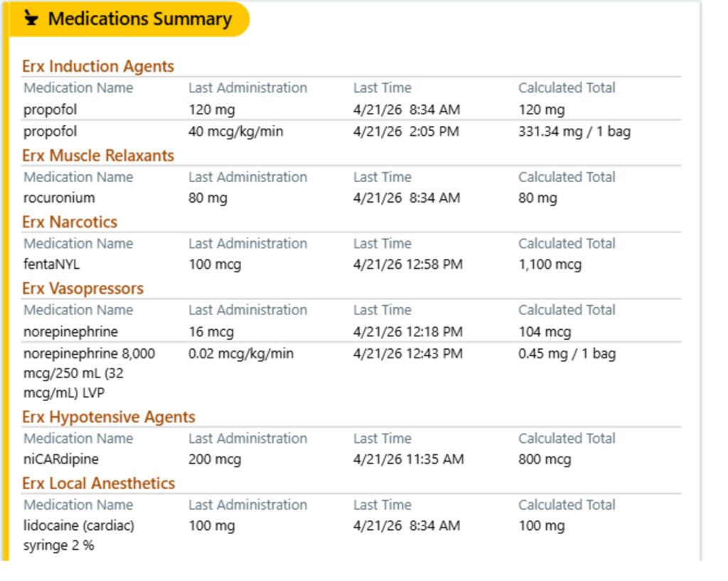Click the niCARdipine medication name
This screenshot has height=581, width=728.
point(61,459)
